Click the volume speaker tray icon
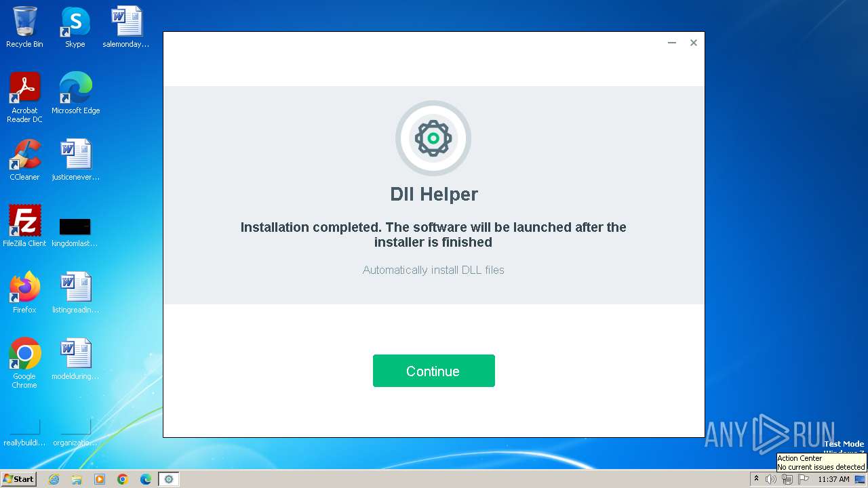Screen dimensions: 868x488 pos(770,479)
